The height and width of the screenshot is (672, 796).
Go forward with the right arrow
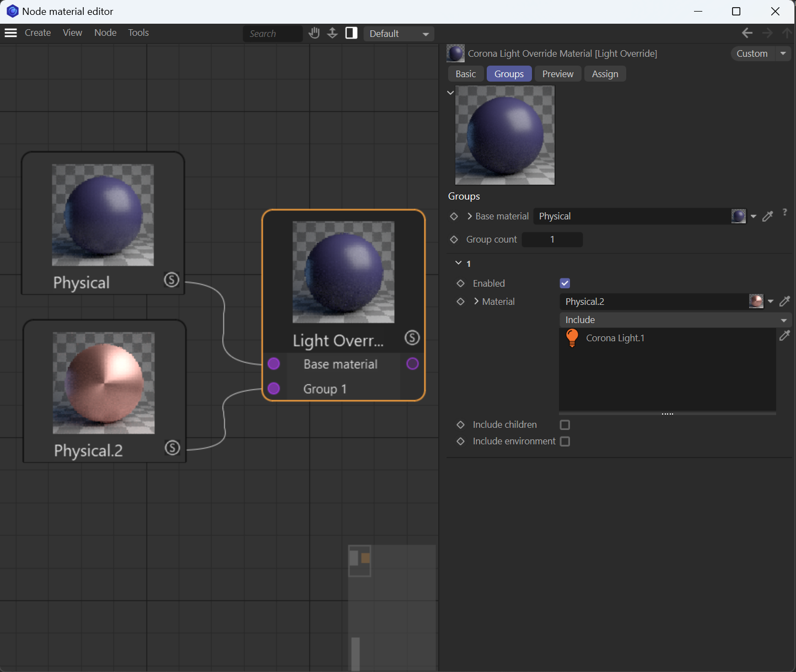tap(767, 33)
